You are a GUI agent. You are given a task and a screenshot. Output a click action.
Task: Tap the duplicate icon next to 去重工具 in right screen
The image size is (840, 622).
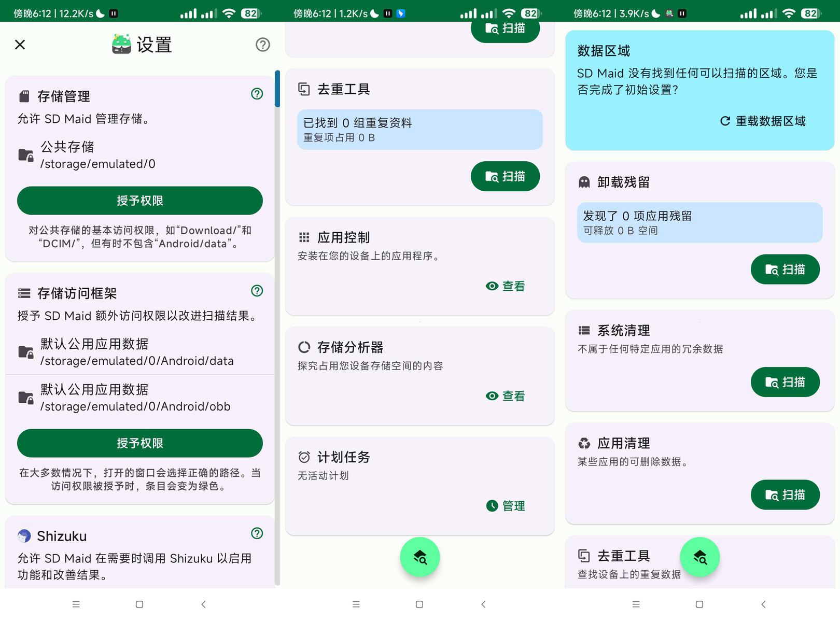(x=584, y=556)
